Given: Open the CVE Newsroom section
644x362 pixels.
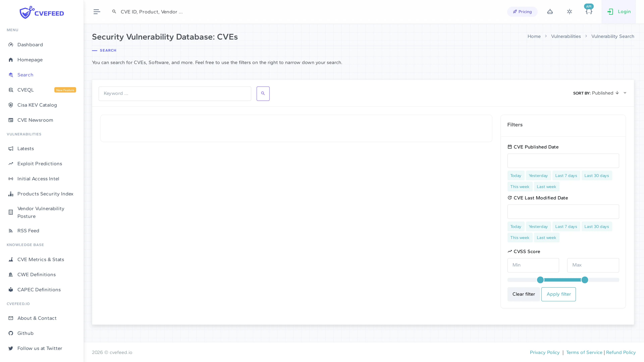Looking at the screenshot, I should click(35, 120).
